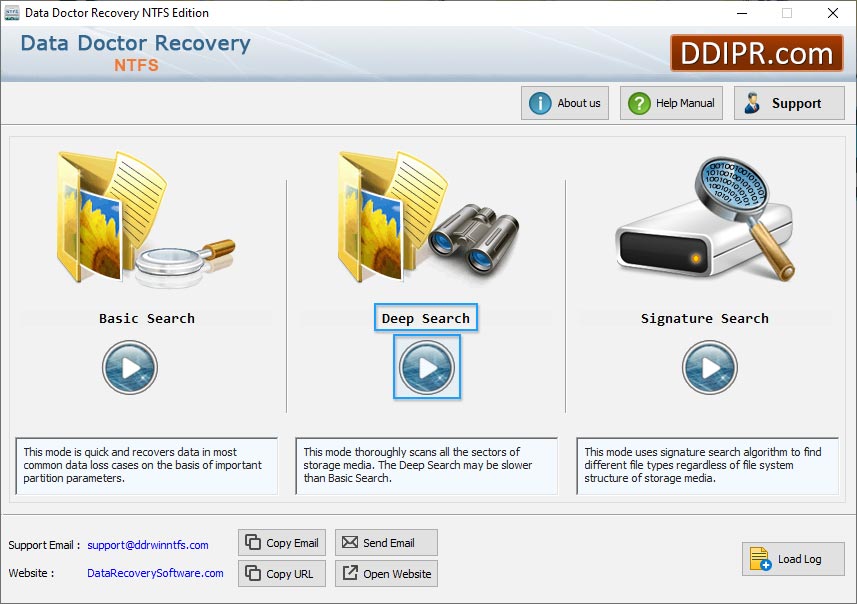The height and width of the screenshot is (604, 857).
Task: Click the Website label
Action: coord(31,573)
